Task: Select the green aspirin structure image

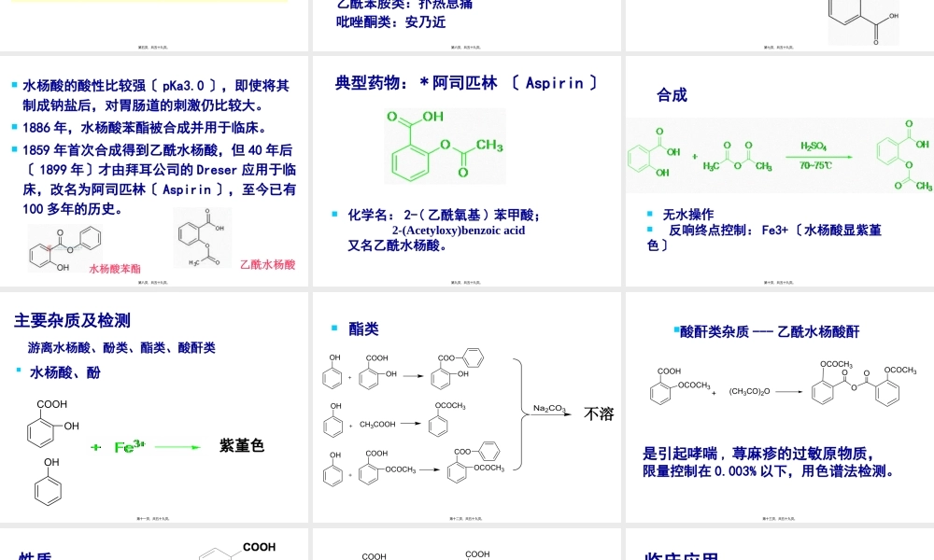Action: pyautogui.click(x=445, y=146)
